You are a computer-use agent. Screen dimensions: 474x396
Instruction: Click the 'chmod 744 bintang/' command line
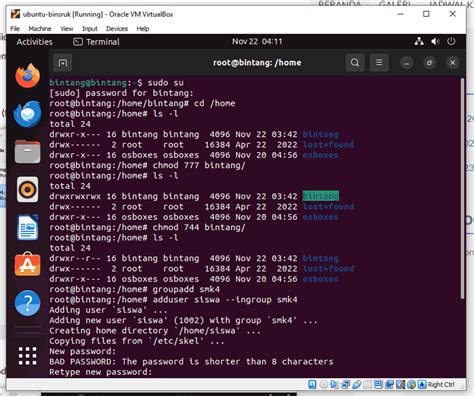tap(147, 227)
